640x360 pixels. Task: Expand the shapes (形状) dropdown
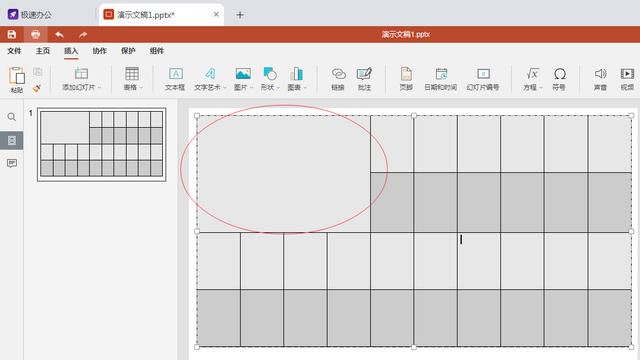click(278, 88)
